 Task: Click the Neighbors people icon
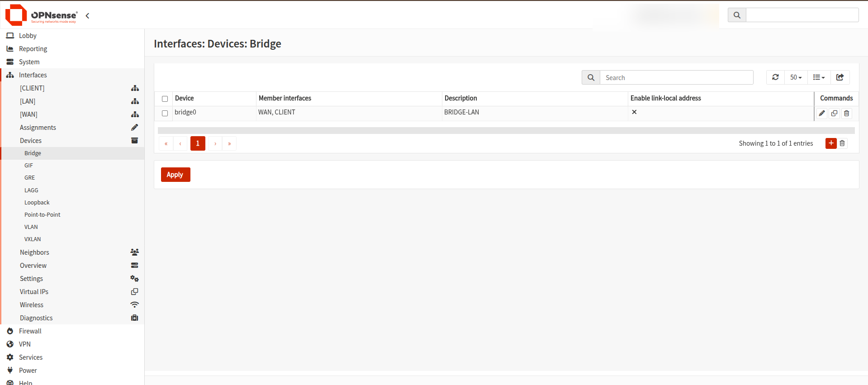pos(134,252)
